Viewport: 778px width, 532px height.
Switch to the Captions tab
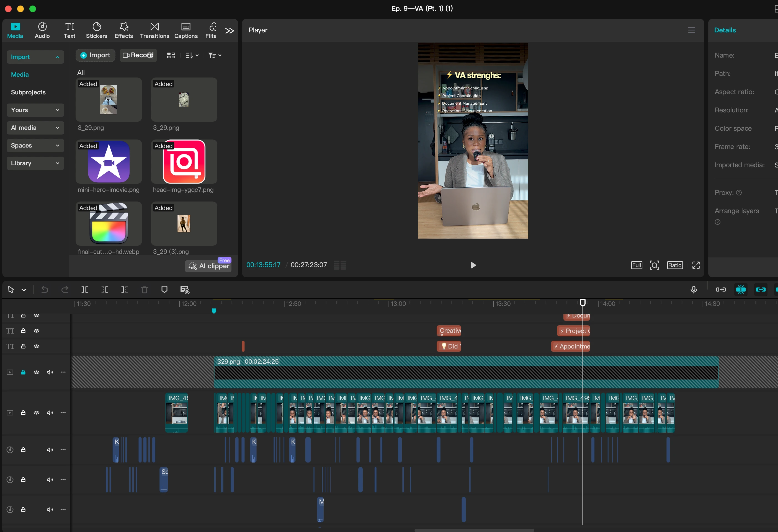[186, 30]
